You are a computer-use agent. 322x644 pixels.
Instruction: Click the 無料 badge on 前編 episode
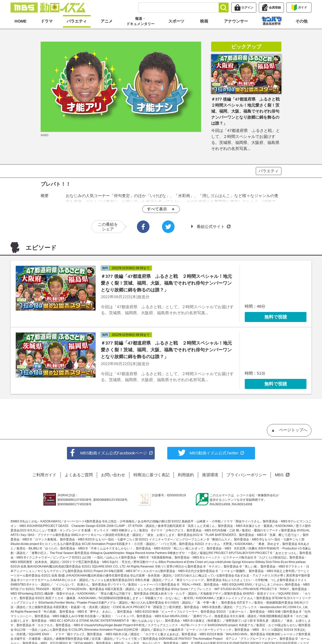click(x=105, y=335)
